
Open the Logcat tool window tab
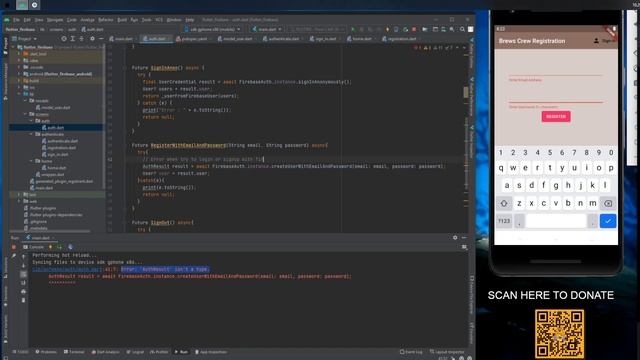(x=136, y=352)
